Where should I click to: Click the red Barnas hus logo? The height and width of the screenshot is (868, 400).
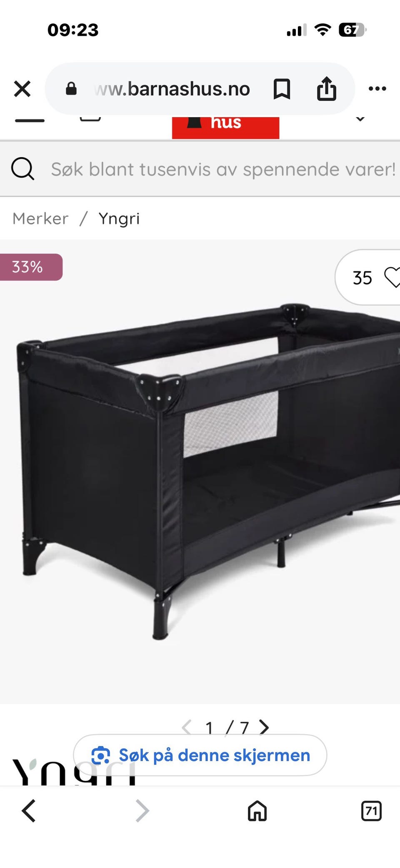coord(225,127)
